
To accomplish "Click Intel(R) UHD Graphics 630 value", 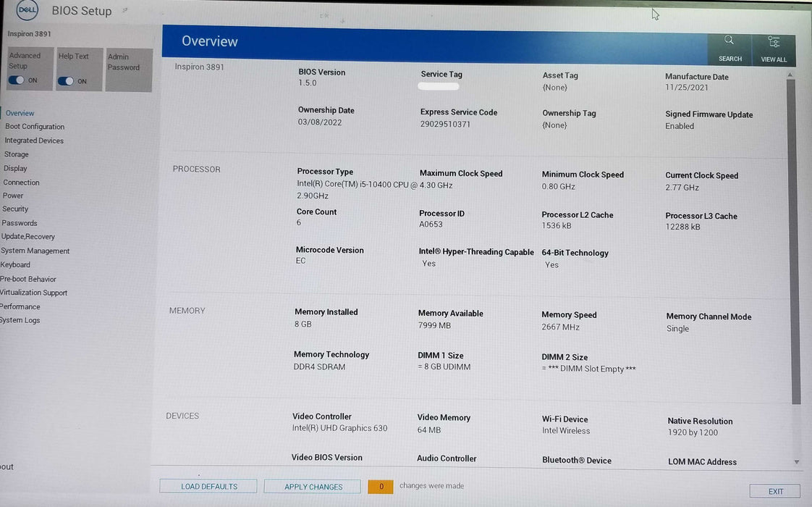I will click(339, 428).
